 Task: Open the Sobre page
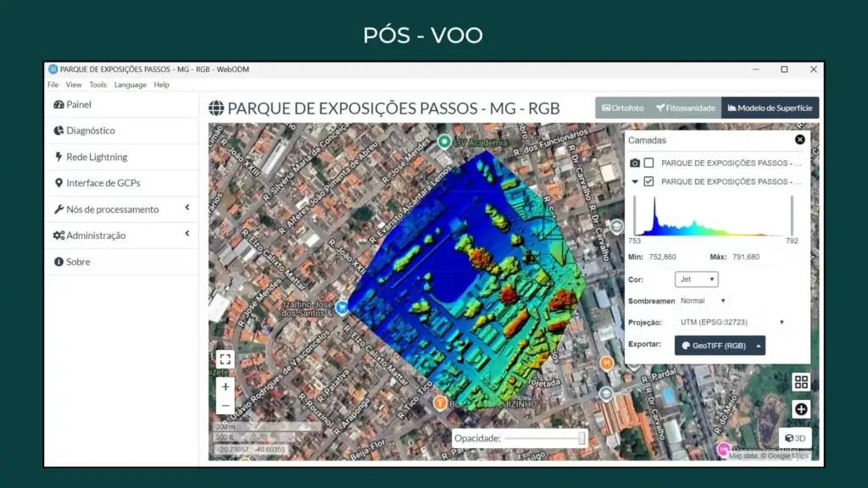(x=78, y=262)
